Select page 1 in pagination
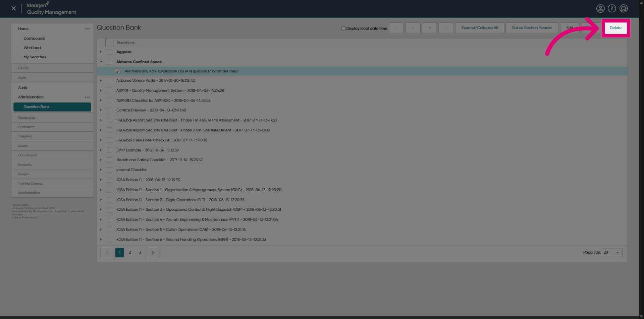This screenshot has width=644, height=319. (x=120, y=253)
